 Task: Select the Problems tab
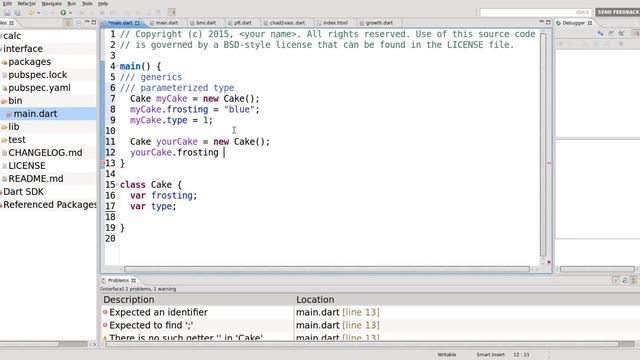[x=118, y=280]
